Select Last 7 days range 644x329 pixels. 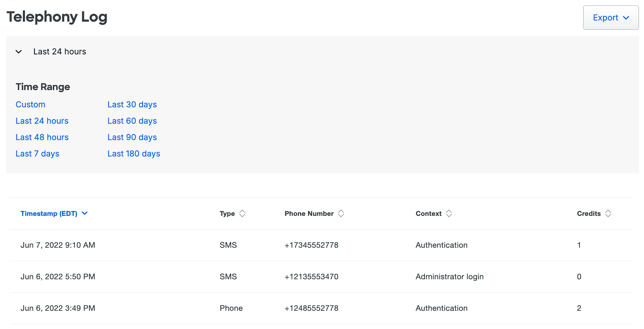click(37, 153)
